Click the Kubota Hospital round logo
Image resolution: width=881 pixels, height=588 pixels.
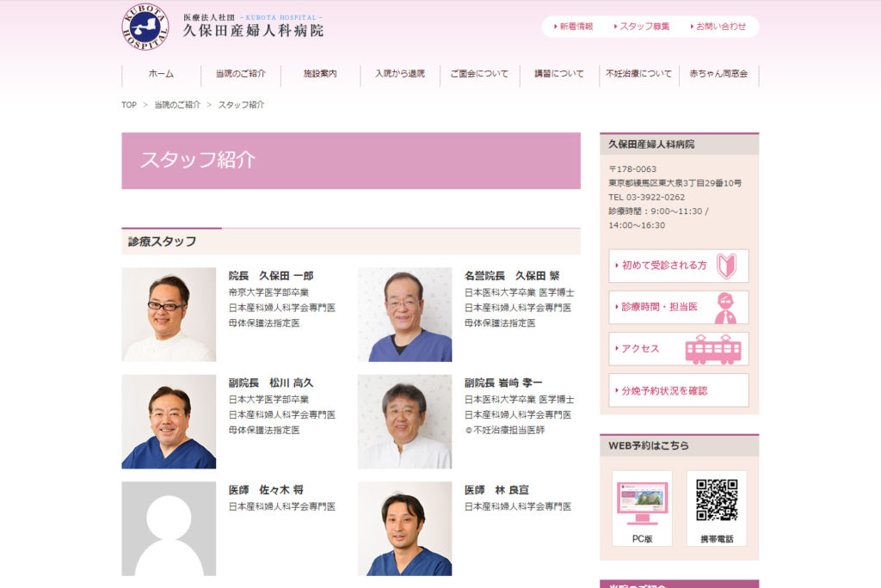(x=145, y=28)
